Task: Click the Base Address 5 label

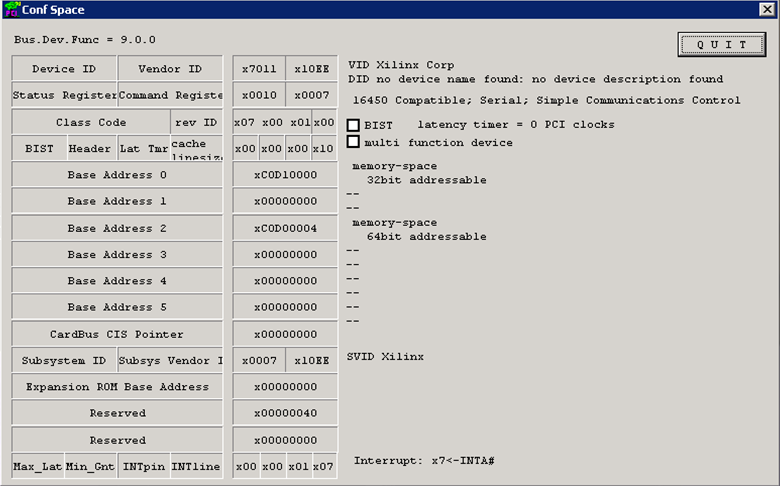Action: coord(117,307)
